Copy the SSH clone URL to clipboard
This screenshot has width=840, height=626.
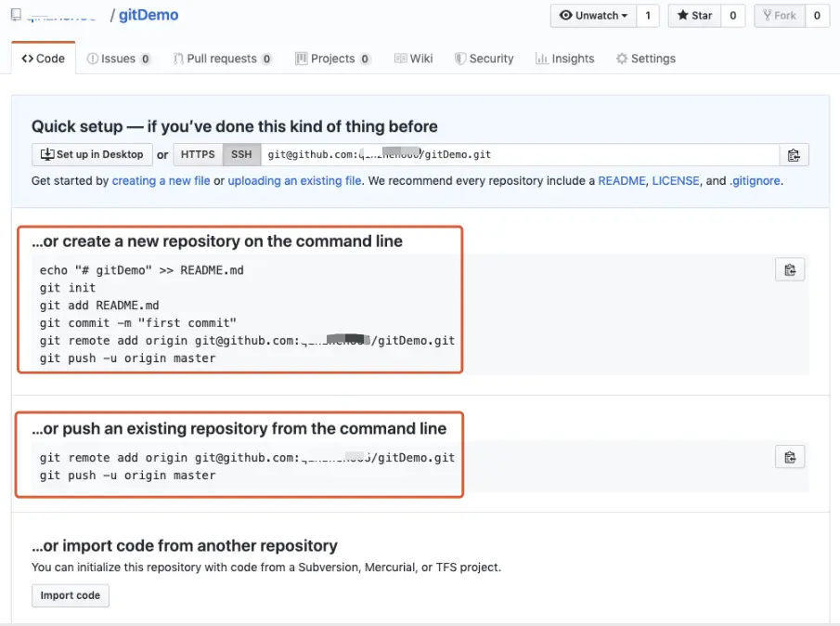pos(793,155)
